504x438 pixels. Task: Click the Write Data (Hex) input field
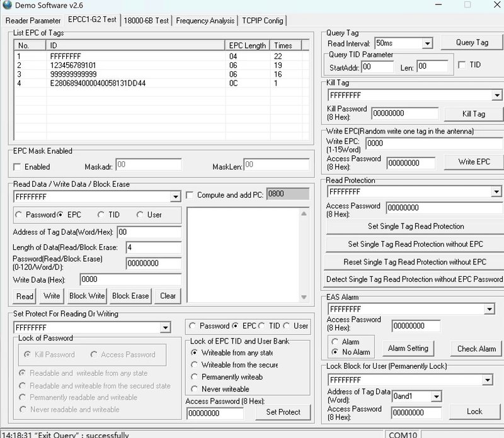[130, 279]
